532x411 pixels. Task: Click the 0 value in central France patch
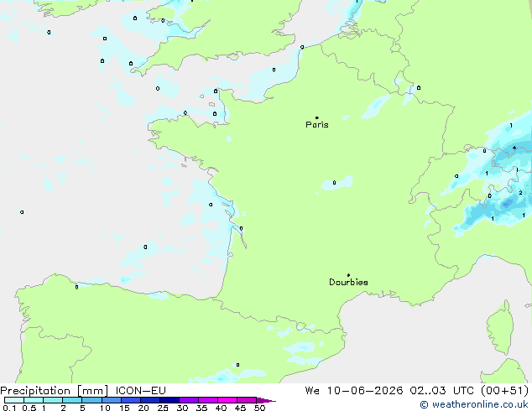point(334,183)
